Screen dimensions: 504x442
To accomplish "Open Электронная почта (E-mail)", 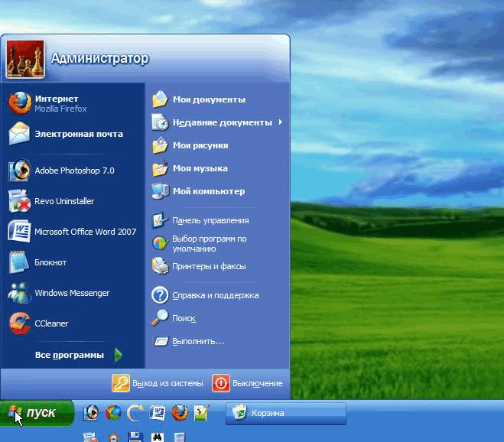I will 78,134.
